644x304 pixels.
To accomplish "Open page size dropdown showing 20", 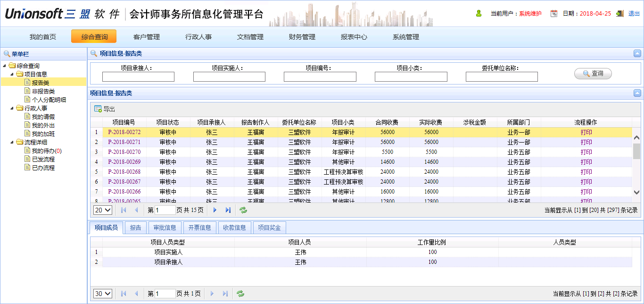I will (103, 210).
